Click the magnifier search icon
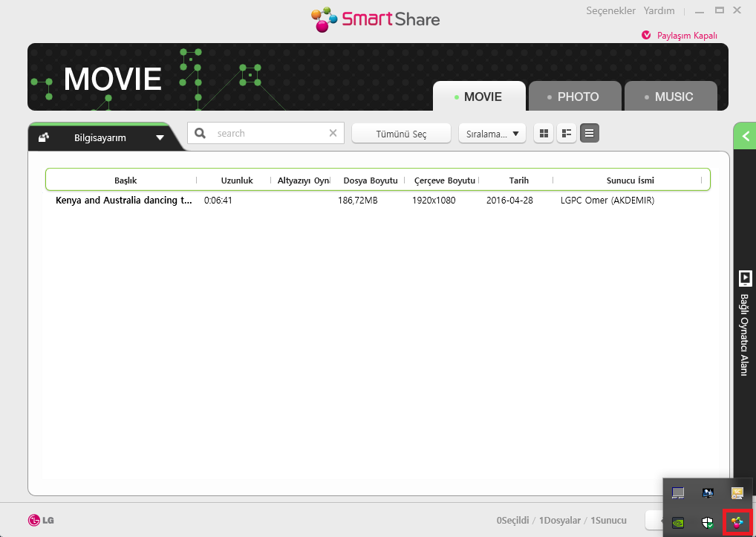Image resolution: width=756 pixels, height=537 pixels. 200,134
